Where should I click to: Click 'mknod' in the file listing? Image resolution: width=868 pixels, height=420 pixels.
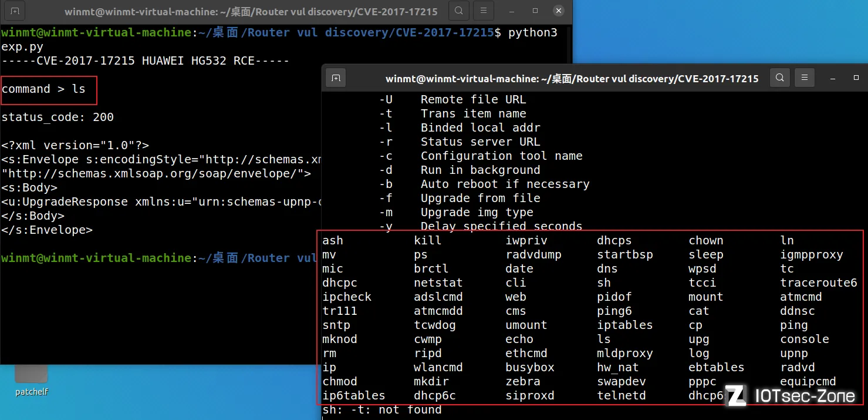tap(340, 340)
